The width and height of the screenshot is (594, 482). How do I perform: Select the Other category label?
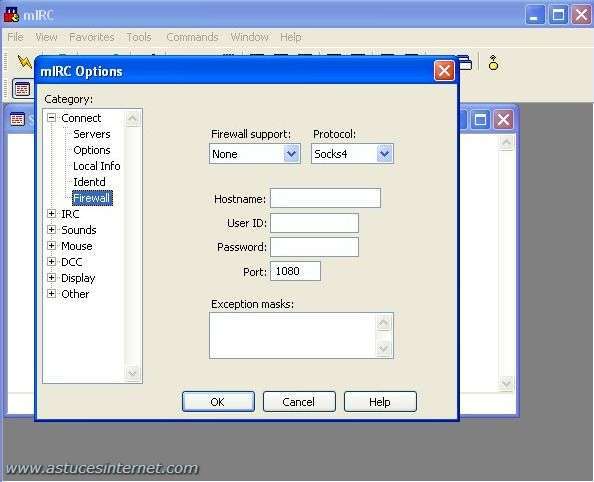75,294
